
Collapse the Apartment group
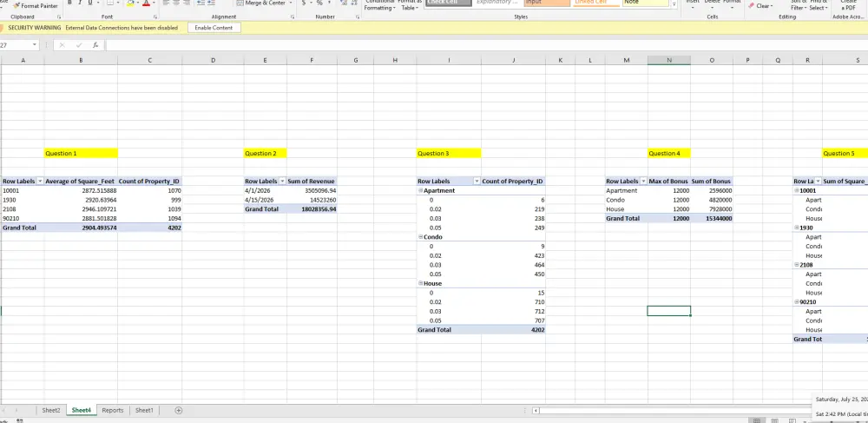coord(420,190)
